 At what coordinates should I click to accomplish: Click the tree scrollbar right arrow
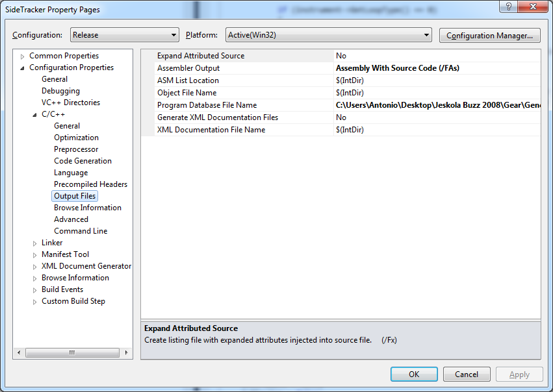pyautogui.click(x=126, y=352)
